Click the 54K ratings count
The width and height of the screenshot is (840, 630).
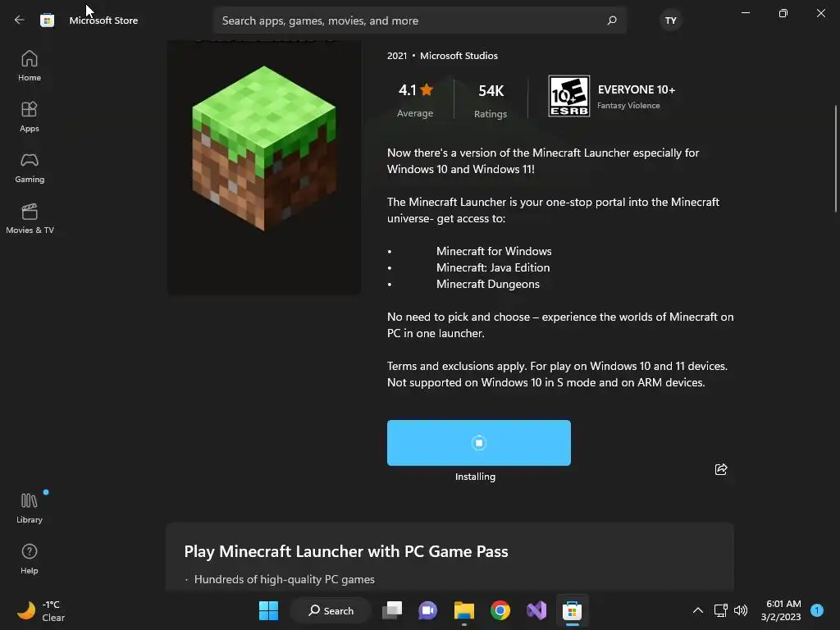point(491,99)
